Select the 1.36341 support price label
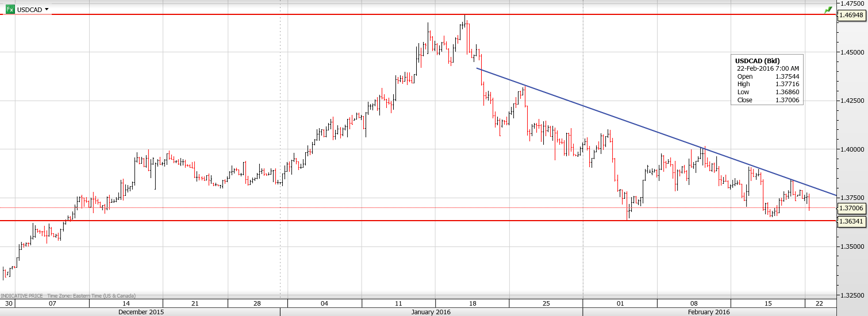Screen dimensions: 868x316 point(850,221)
